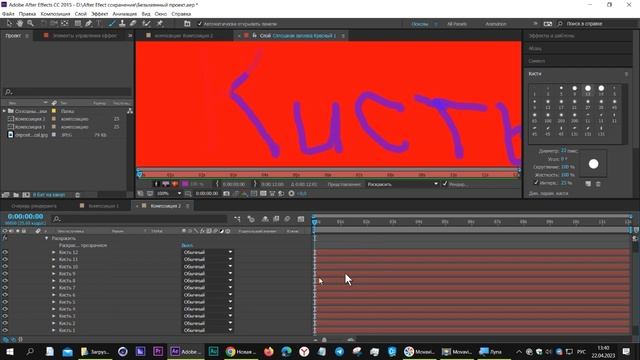Expand the Кисть 6 properties
Viewport: 640px width, 360px height.
coord(53,295)
